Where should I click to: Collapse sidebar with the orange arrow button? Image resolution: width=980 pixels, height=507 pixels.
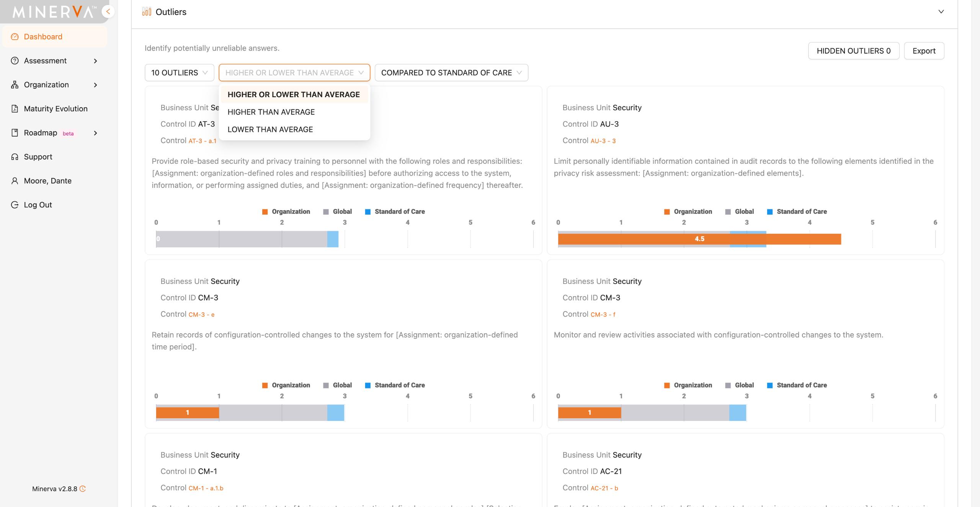point(108,11)
